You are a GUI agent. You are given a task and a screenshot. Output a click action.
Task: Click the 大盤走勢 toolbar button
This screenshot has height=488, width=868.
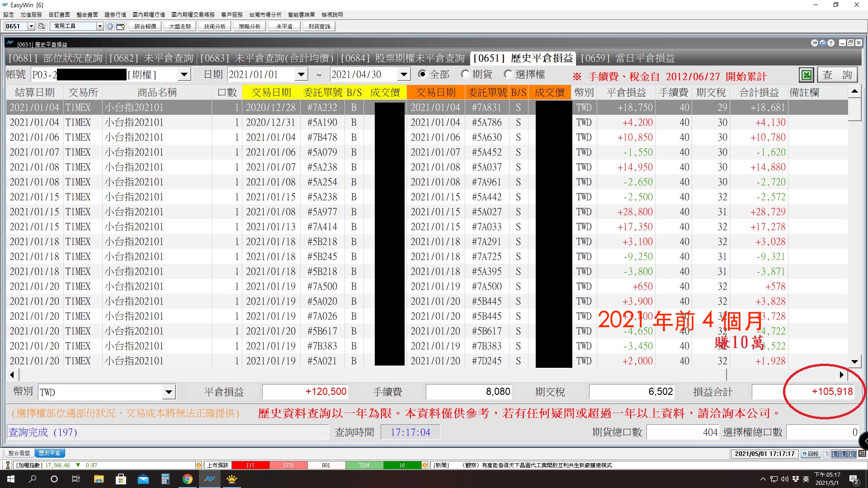click(x=180, y=26)
